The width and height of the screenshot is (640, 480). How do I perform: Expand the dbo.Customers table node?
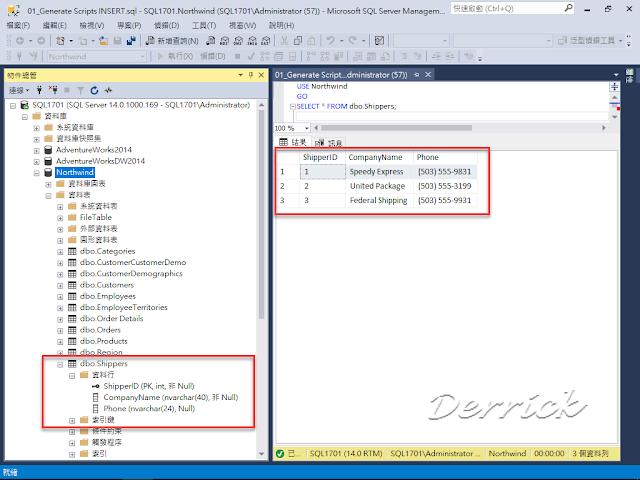(60, 285)
